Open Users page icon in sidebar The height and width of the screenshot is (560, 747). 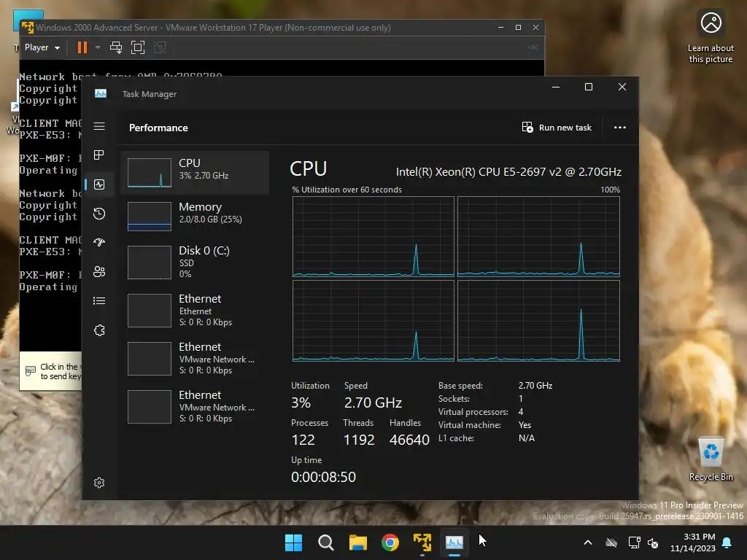pyautogui.click(x=99, y=272)
